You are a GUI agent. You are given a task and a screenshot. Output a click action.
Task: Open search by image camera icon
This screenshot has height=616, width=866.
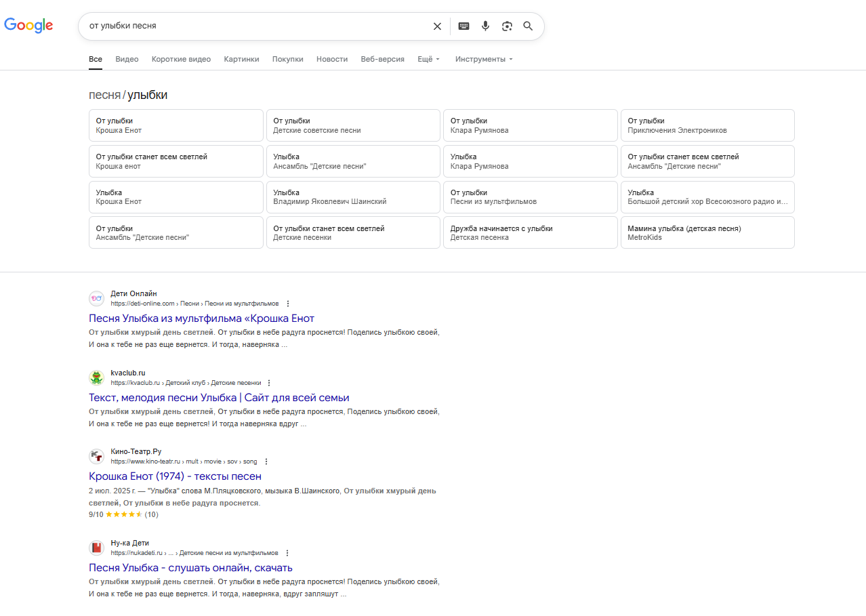tap(507, 26)
